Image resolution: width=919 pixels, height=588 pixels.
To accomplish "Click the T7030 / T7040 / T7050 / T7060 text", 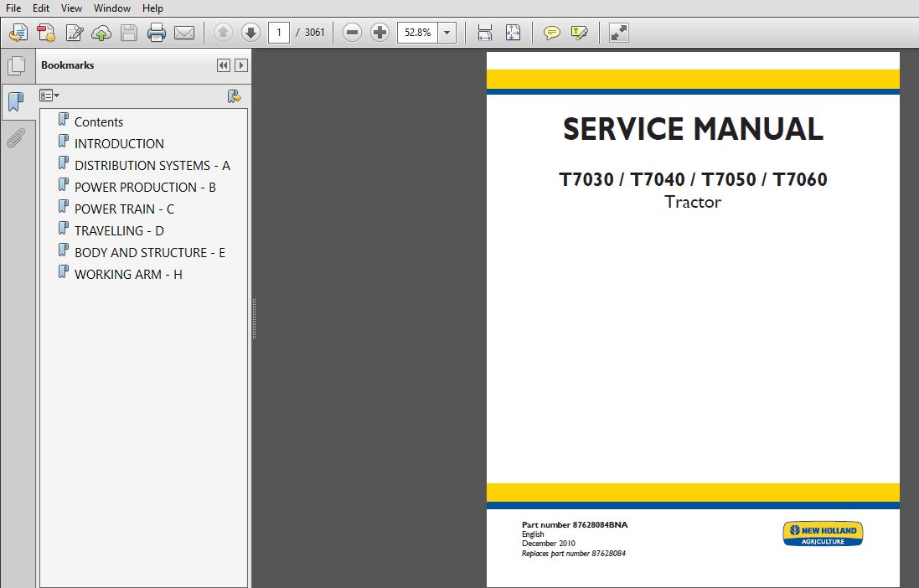I will [x=693, y=179].
